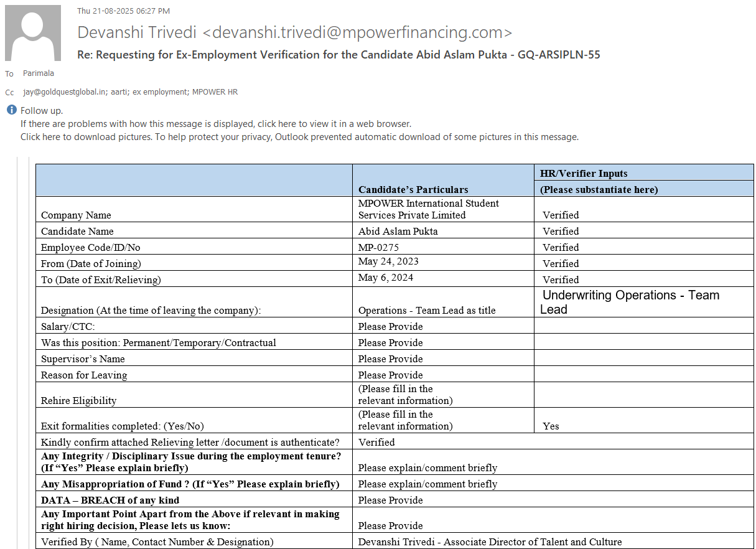Click Any Important Point Apart question
The image size is (756, 549).
[190, 520]
